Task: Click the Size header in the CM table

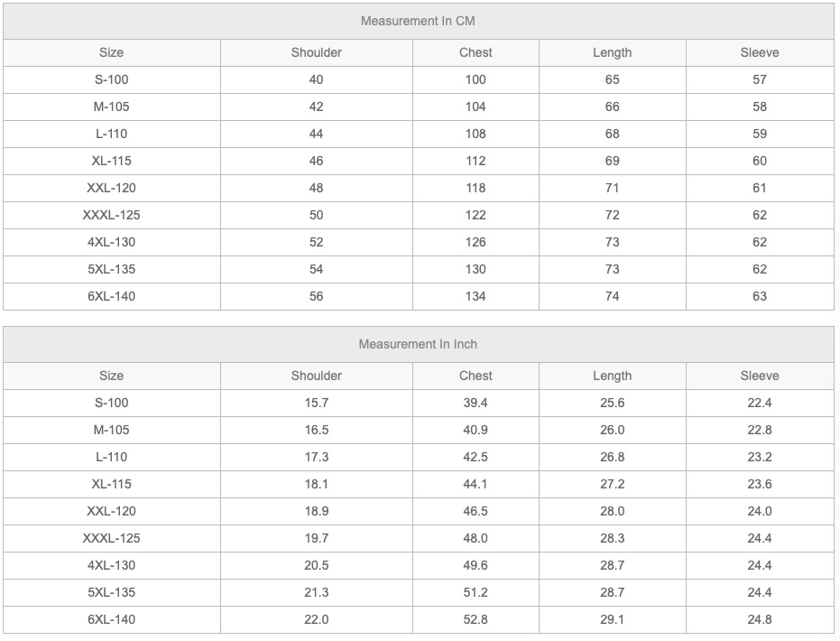Action: tap(112, 52)
